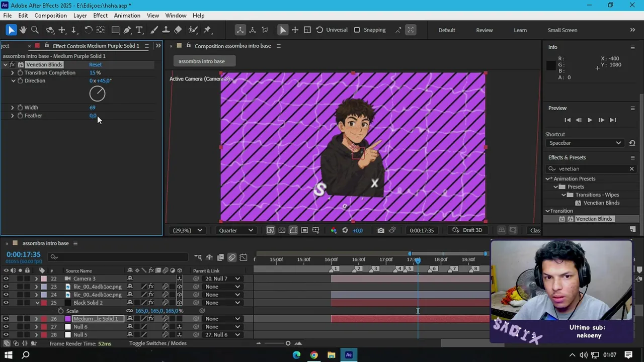Jump to last frame in Preview
This screenshot has height=362, width=644.
point(613,120)
